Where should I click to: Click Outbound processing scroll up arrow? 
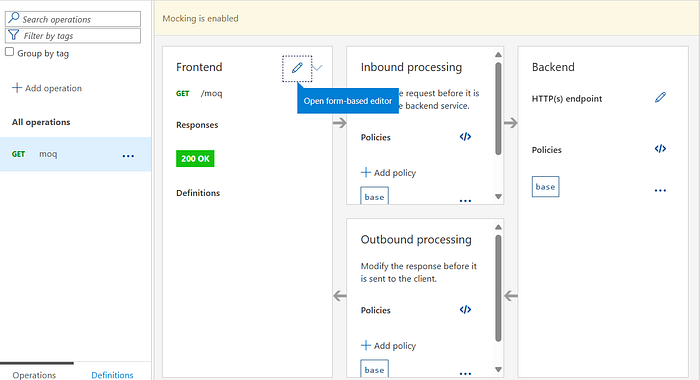498,227
